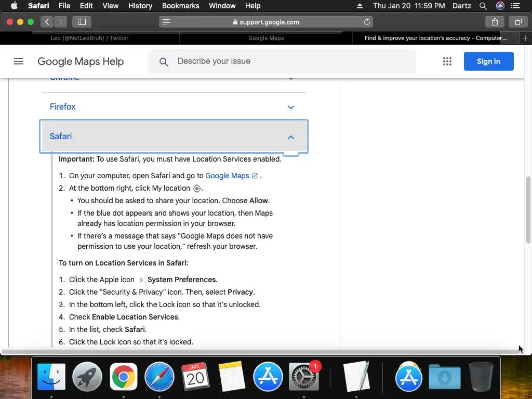Open the Safari application menu
This screenshot has height=399, width=532.
[x=38, y=6]
